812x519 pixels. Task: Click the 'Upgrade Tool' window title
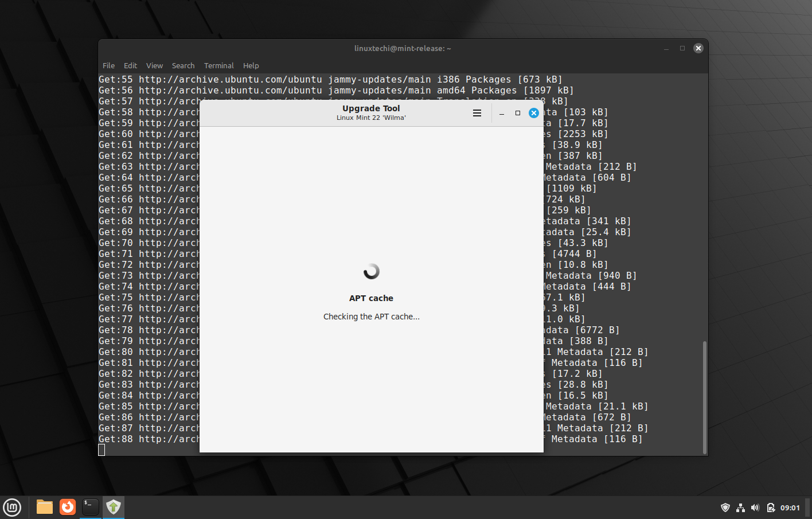[x=371, y=108]
